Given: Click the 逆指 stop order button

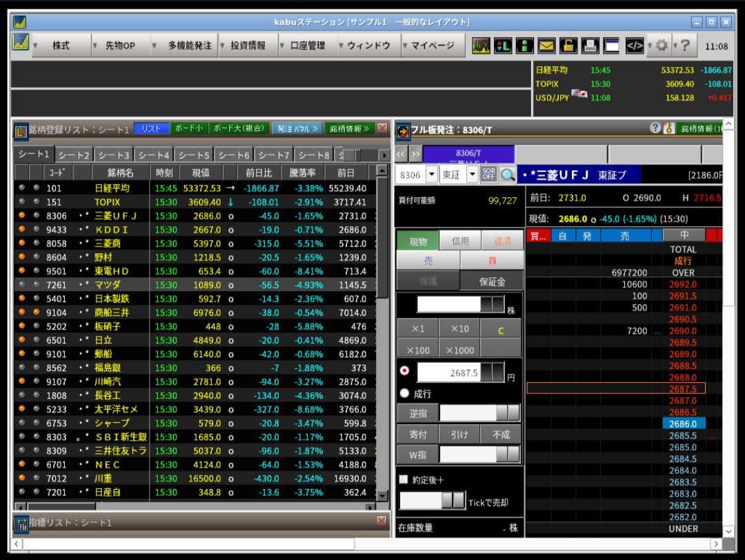Looking at the screenshot, I should tap(418, 413).
